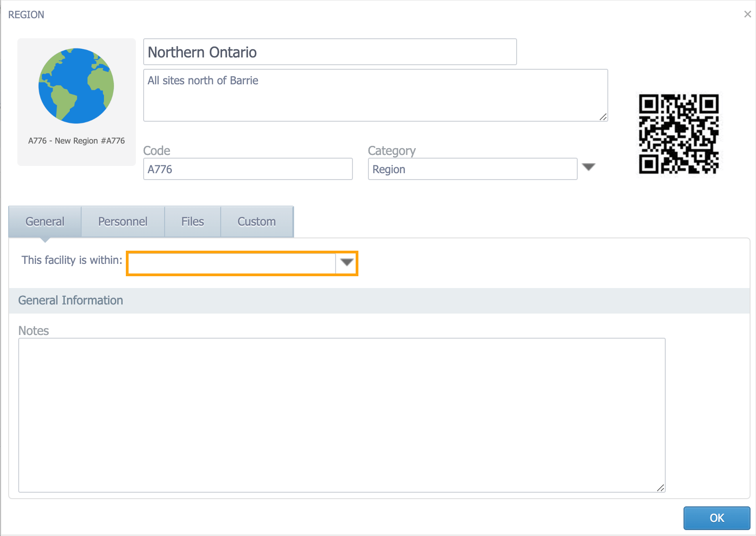Viewport: 756px width, 536px height.
Task: Click the QR code image
Action: point(678,134)
